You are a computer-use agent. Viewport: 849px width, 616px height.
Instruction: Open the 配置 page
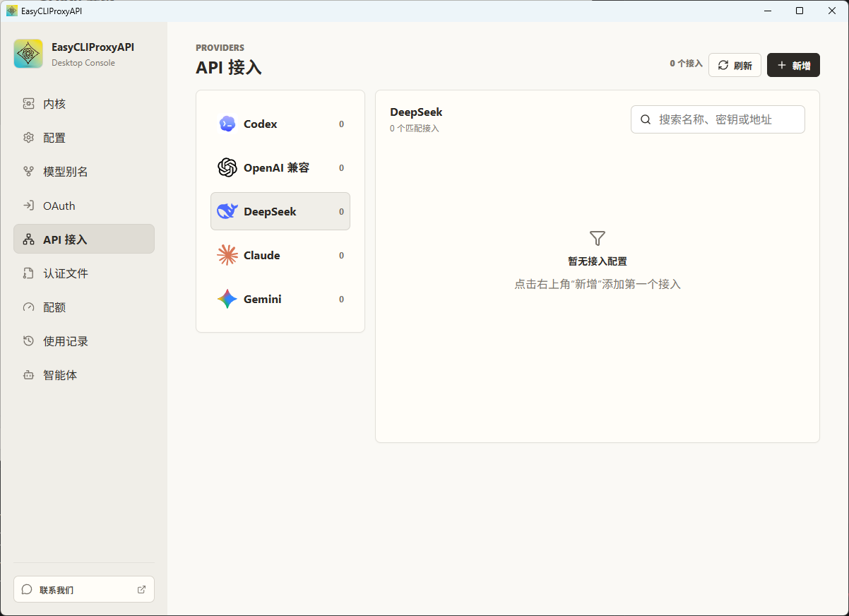pyautogui.click(x=84, y=138)
